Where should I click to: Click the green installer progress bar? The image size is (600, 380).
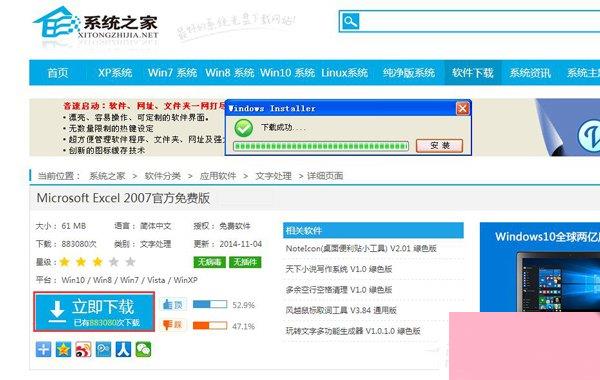(x=321, y=146)
